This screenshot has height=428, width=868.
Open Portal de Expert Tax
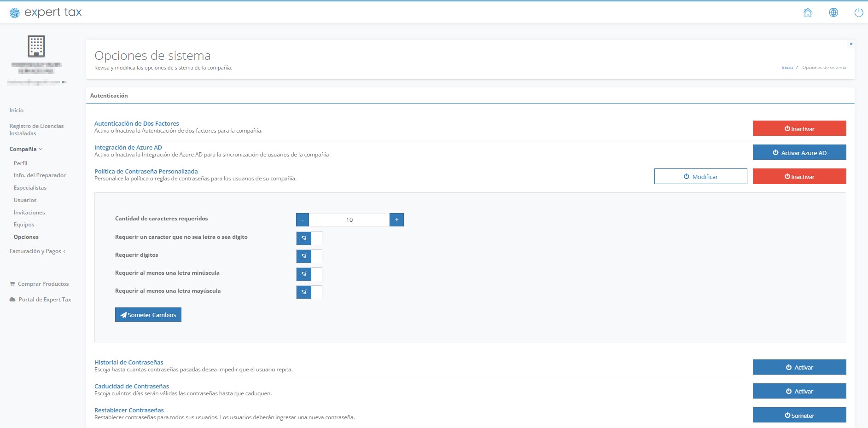click(41, 300)
